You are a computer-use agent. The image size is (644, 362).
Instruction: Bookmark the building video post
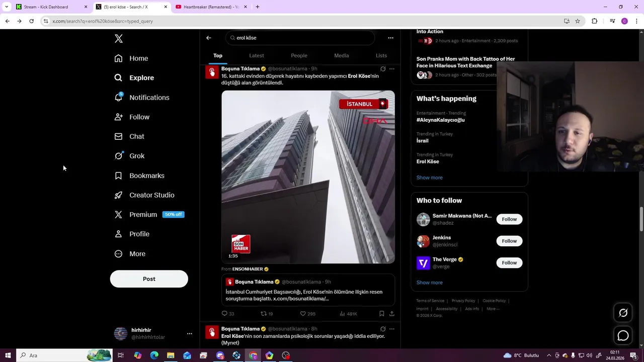[382, 314]
